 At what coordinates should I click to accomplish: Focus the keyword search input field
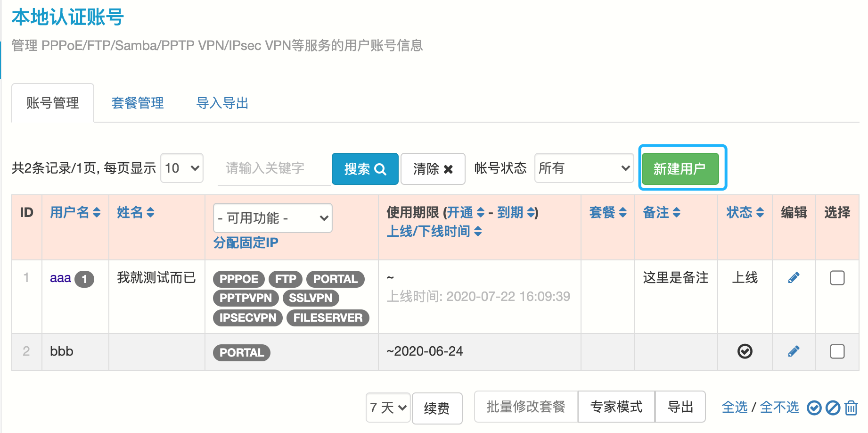(273, 168)
